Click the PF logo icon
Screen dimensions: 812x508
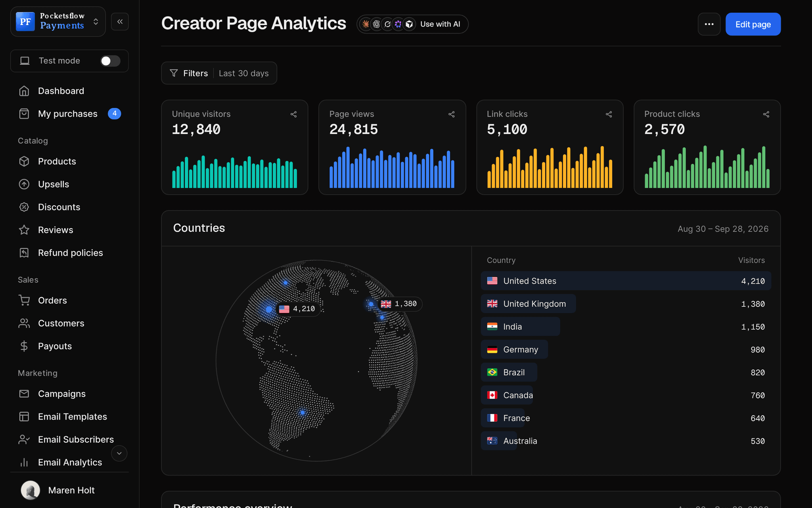point(25,21)
